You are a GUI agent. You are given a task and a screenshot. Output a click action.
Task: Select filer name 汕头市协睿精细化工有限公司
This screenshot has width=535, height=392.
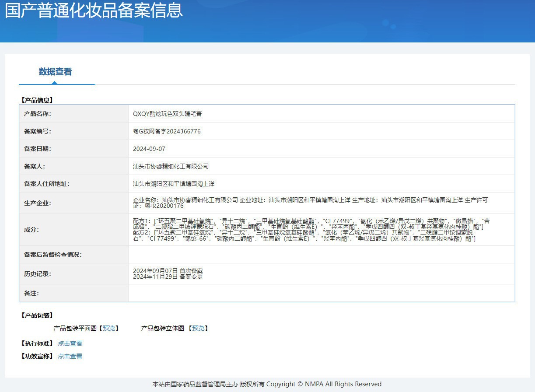tap(171, 166)
